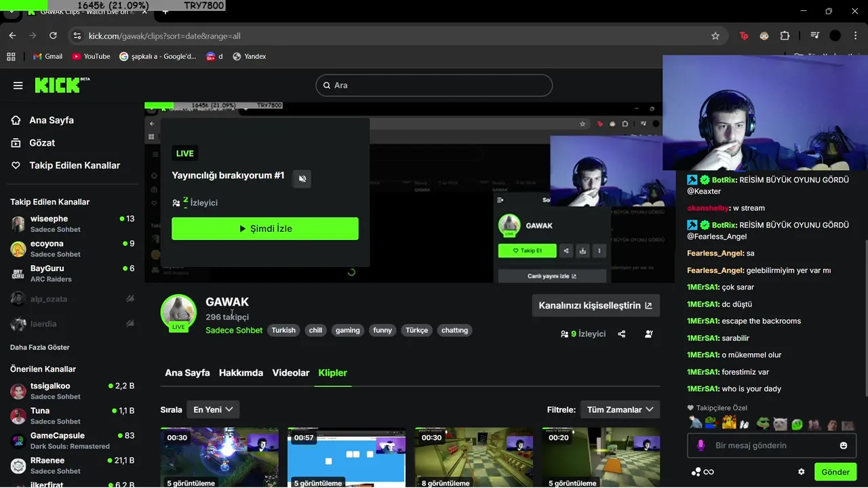
Task: Switch to the Videolar tab
Action: tap(291, 373)
